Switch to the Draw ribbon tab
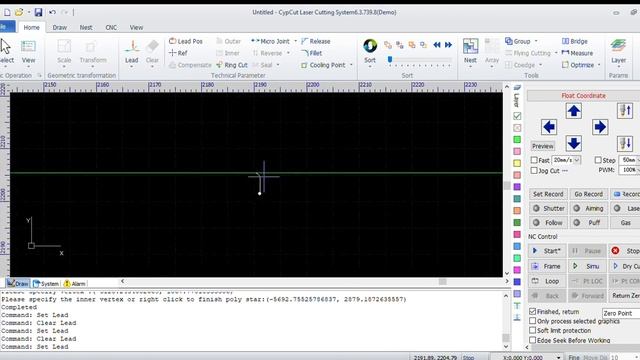 [x=60, y=27]
